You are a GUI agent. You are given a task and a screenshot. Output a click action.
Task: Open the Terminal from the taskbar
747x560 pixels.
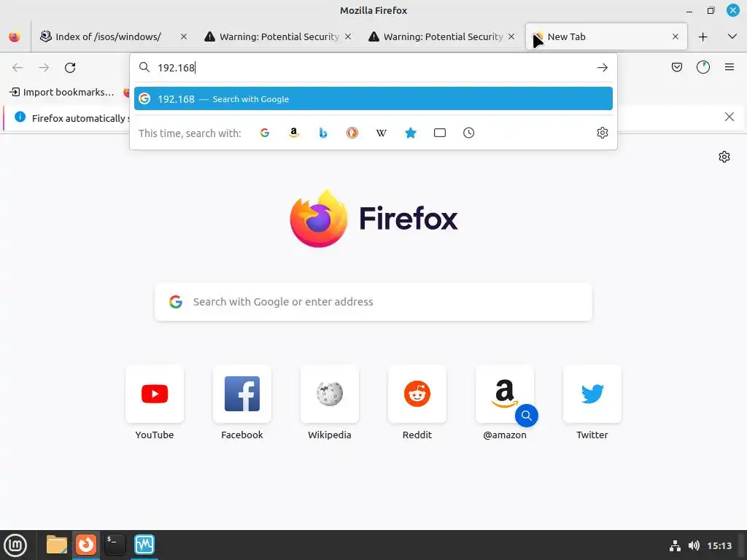point(115,545)
